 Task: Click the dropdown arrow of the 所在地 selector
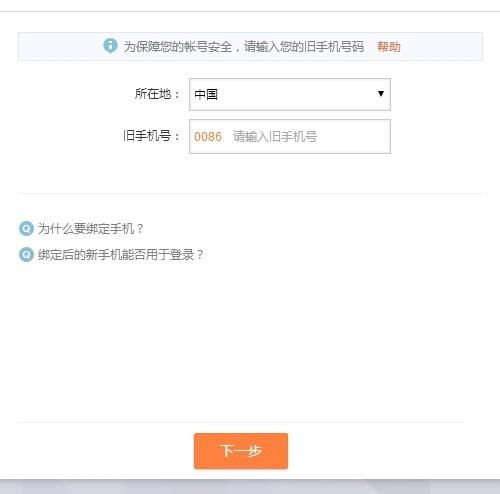[381, 93]
